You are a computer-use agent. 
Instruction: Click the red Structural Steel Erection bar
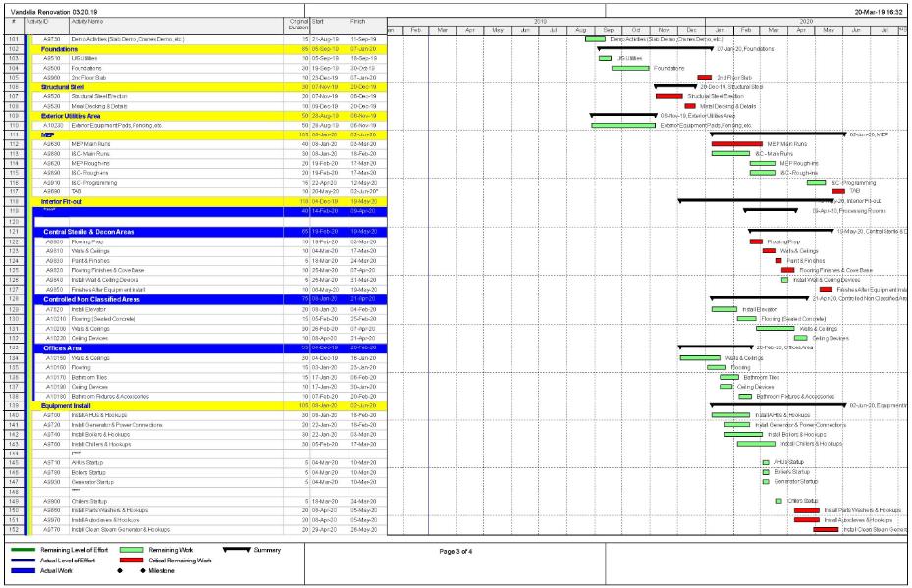click(669, 96)
